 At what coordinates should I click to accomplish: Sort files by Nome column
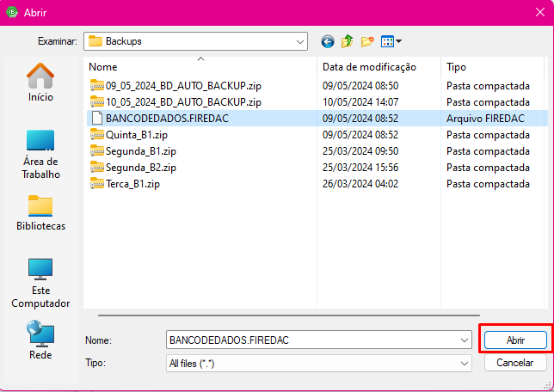[201, 66]
